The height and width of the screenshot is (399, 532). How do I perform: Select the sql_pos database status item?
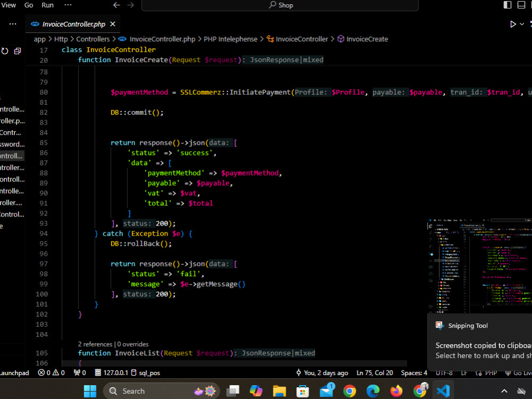[x=146, y=373]
